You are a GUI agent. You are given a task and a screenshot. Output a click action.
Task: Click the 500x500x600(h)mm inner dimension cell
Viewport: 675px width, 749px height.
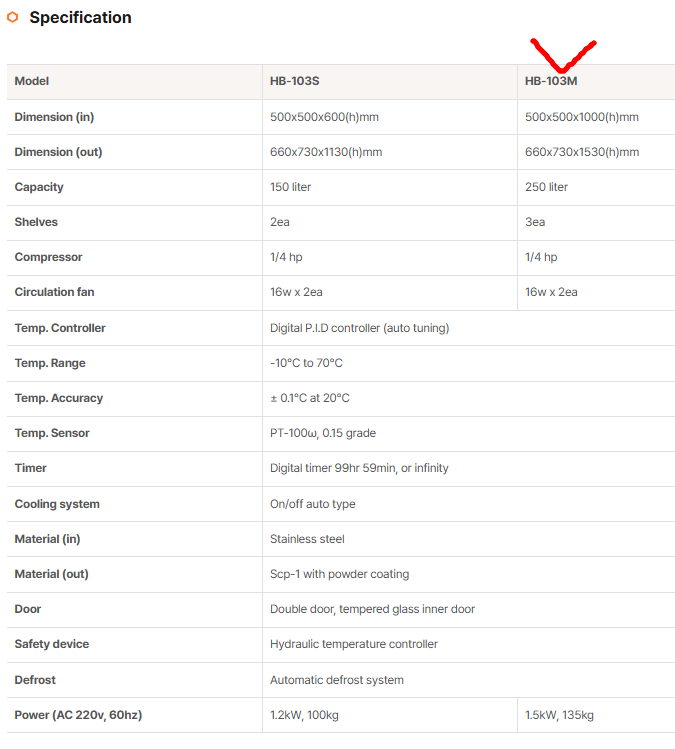coord(324,117)
